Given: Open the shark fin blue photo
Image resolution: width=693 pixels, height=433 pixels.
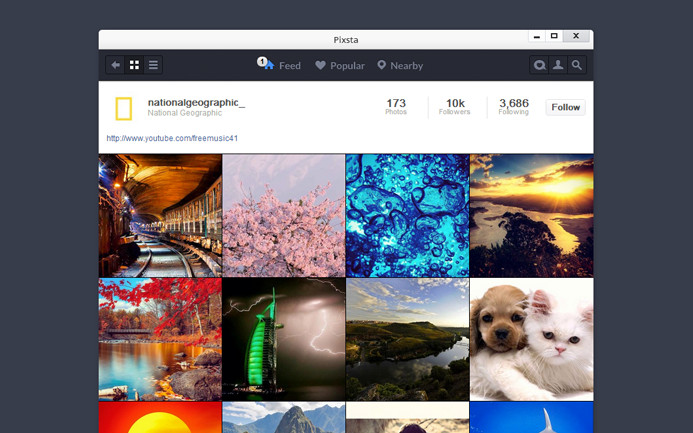Looking at the screenshot, I should (532, 417).
